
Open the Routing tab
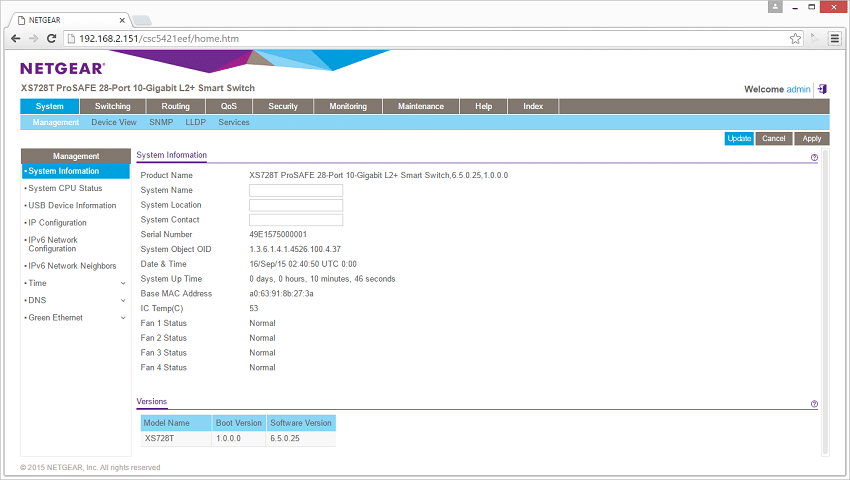coord(176,106)
